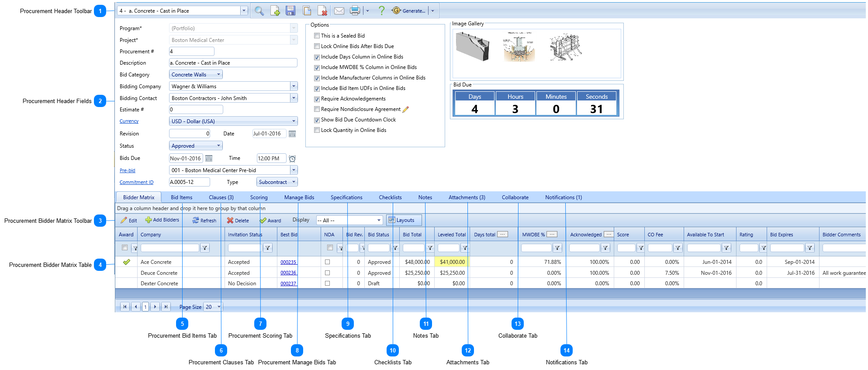
Task: Click the Leveled Total filter icon
Action: [465, 248]
